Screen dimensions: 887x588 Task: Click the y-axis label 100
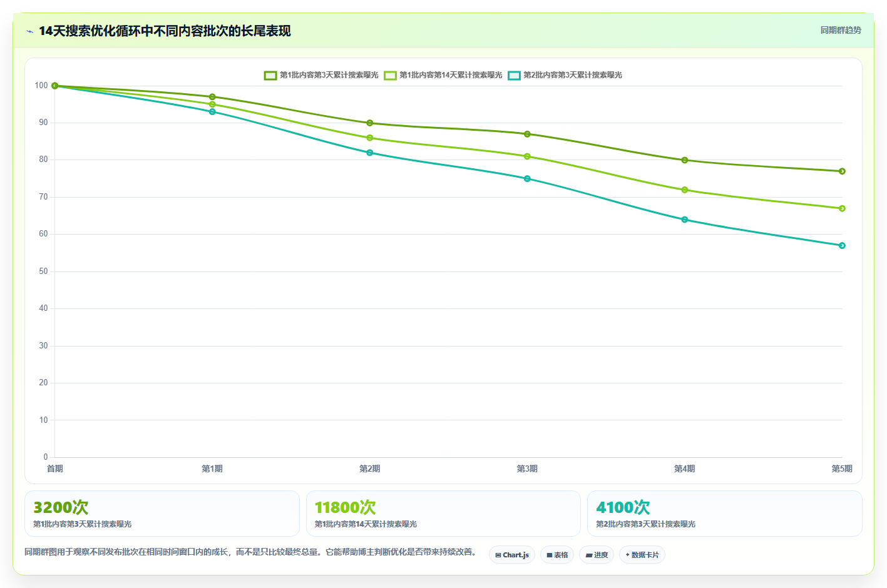(41, 86)
